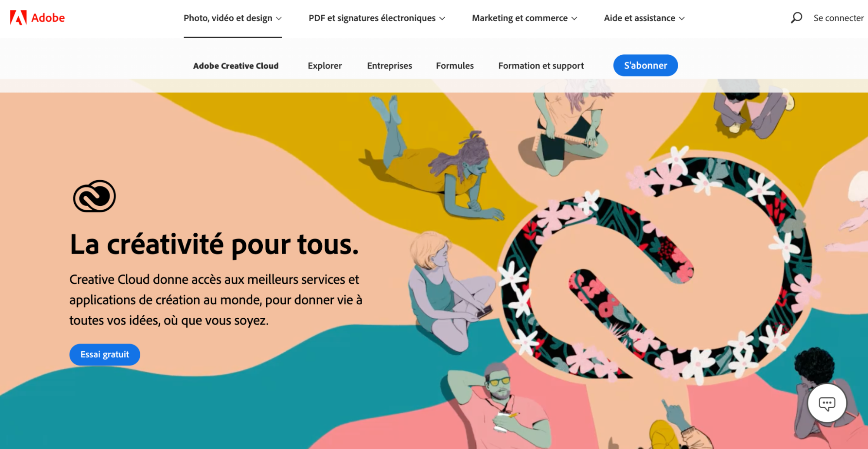The height and width of the screenshot is (449, 868).
Task: Go to the Explorer tab
Action: 325,66
